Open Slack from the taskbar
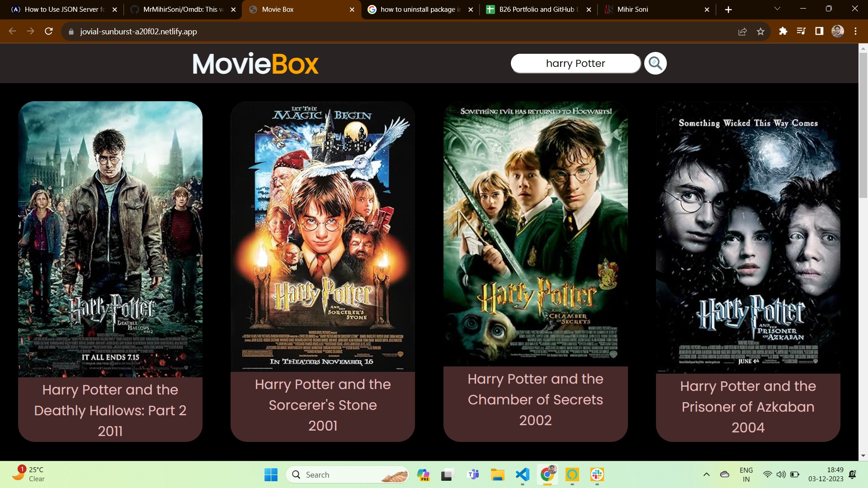 [597, 475]
